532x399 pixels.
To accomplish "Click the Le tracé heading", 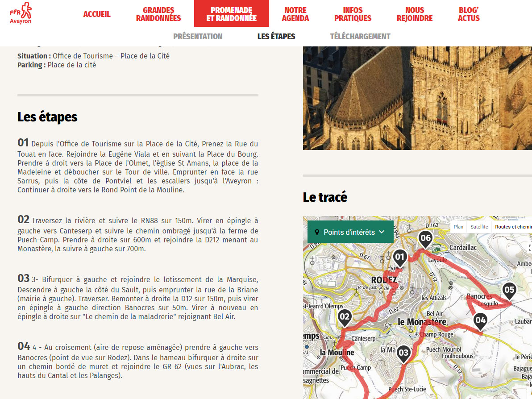I will (325, 197).
